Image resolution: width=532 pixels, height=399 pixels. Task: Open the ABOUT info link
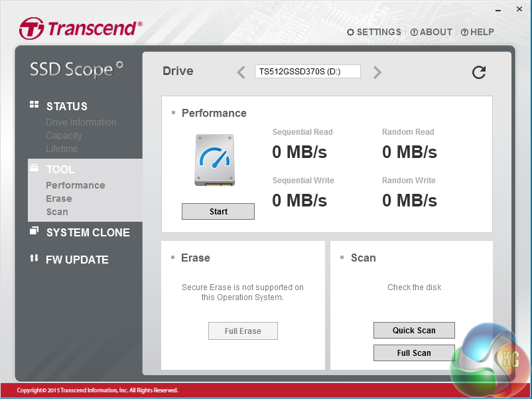coord(431,33)
